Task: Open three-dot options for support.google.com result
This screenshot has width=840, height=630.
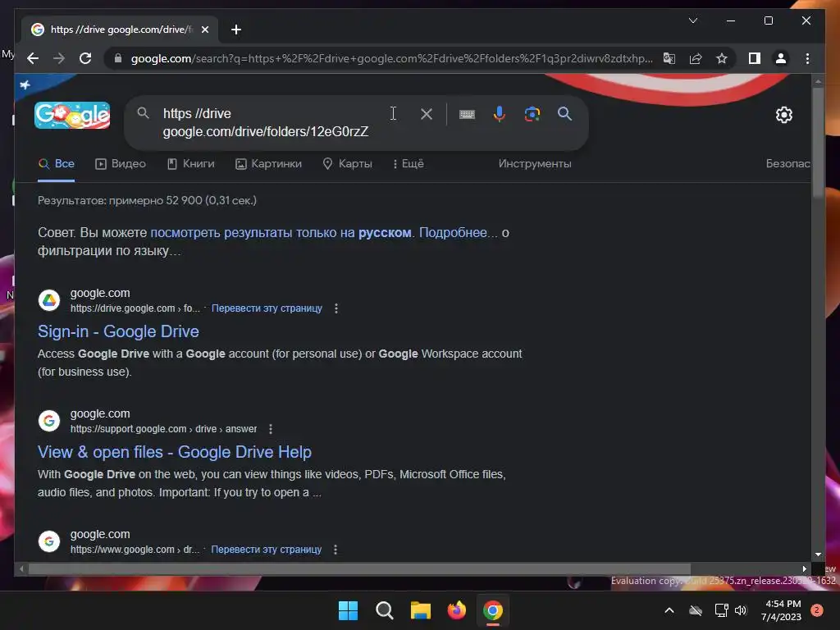Action: tap(271, 429)
